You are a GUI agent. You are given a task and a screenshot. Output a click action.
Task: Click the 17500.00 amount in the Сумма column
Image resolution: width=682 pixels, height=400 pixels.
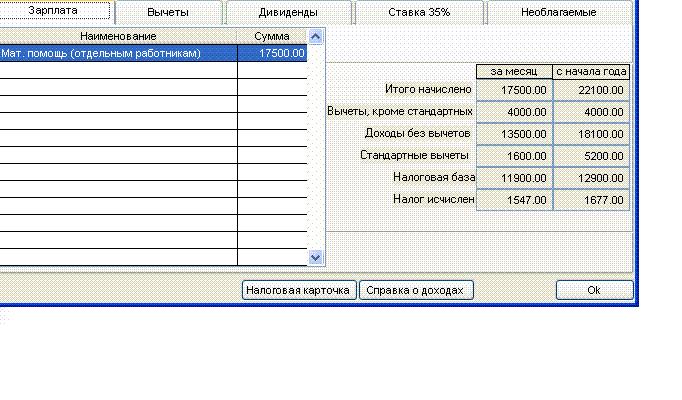coord(272,54)
